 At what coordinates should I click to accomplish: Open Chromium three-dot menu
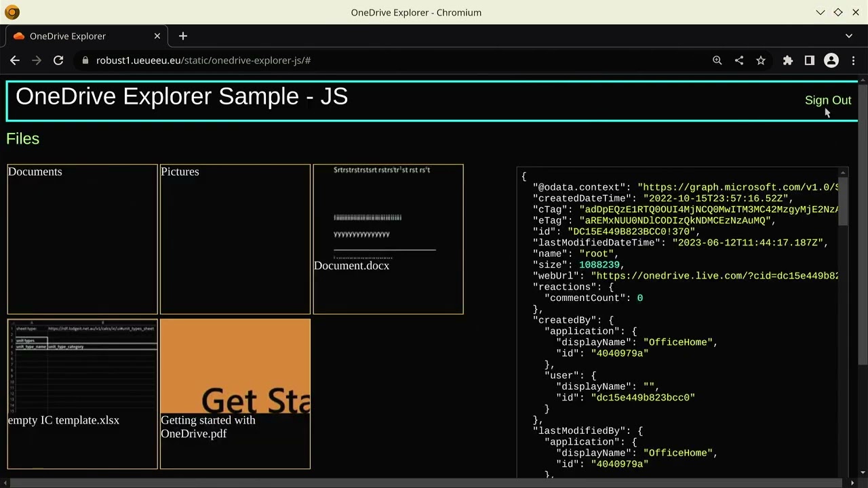[854, 60]
